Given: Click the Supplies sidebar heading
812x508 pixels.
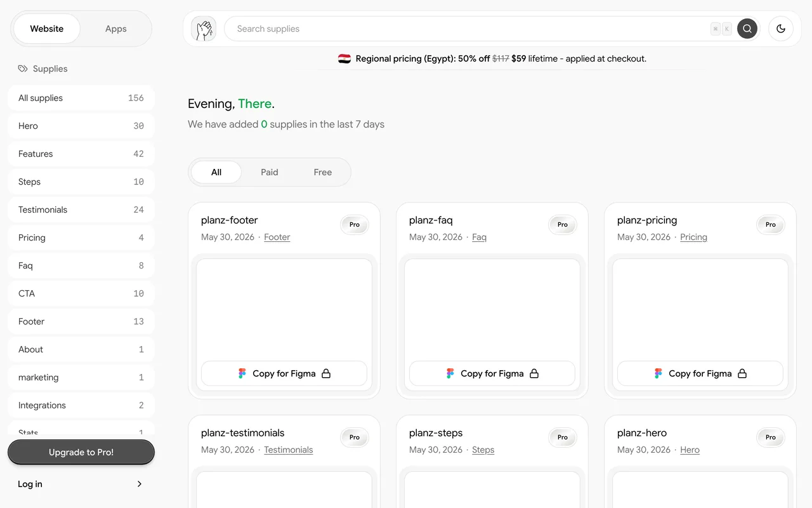Looking at the screenshot, I should pyautogui.click(x=50, y=69).
